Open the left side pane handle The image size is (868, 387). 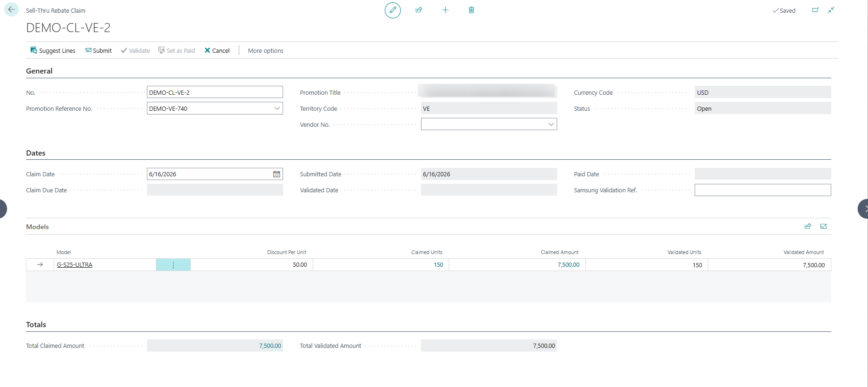tap(3, 209)
